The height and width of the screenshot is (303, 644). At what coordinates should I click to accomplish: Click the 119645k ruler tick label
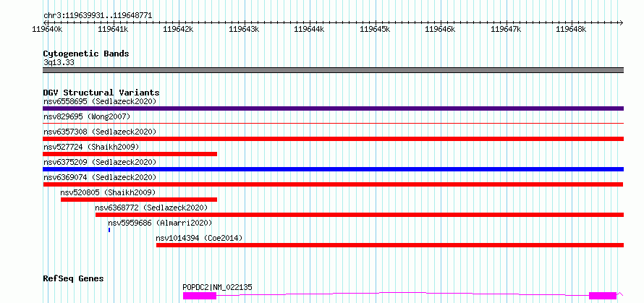coord(376,29)
